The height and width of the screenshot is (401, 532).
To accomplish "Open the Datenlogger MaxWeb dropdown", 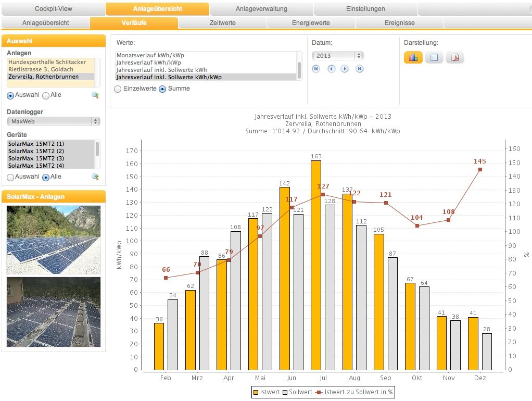I will click(x=53, y=121).
